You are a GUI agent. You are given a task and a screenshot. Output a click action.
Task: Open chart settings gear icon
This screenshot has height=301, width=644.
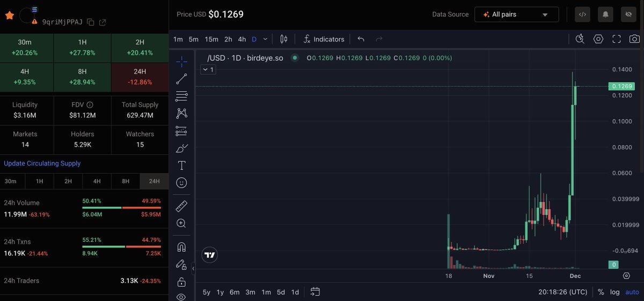point(598,39)
